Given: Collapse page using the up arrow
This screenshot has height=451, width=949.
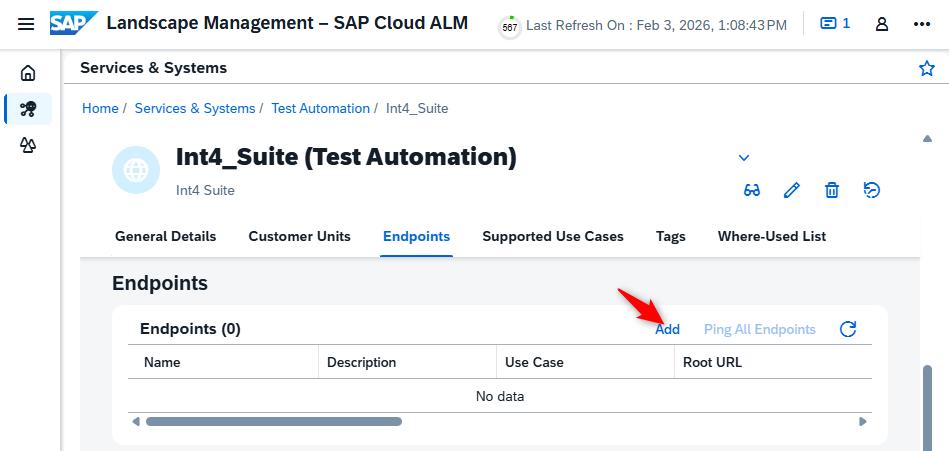Looking at the screenshot, I should tap(927, 139).
